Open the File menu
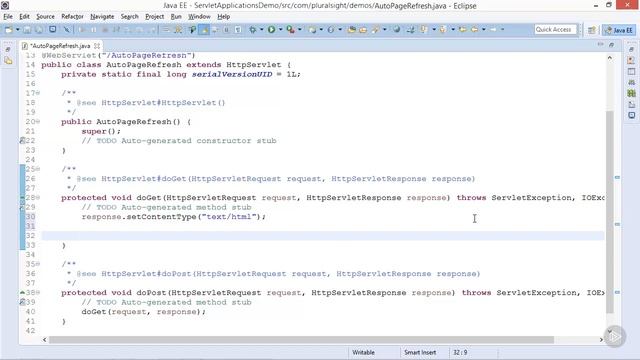The width and height of the screenshot is (640, 360). [8, 16]
